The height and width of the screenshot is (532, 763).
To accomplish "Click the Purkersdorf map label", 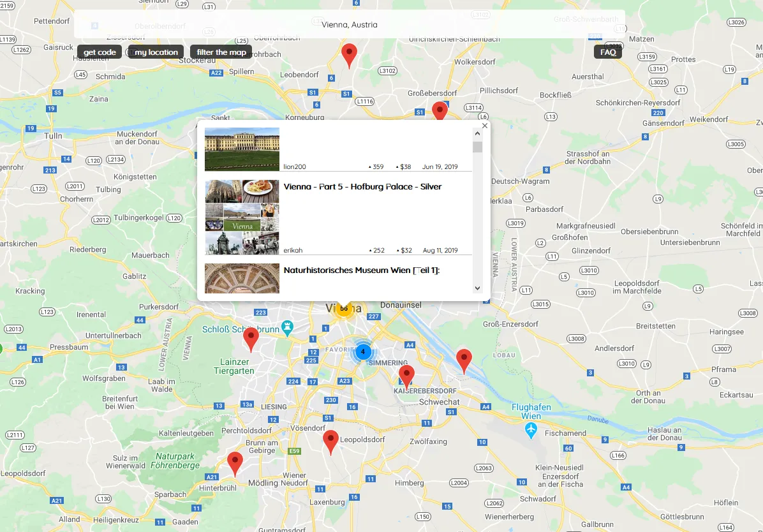I will [159, 307].
